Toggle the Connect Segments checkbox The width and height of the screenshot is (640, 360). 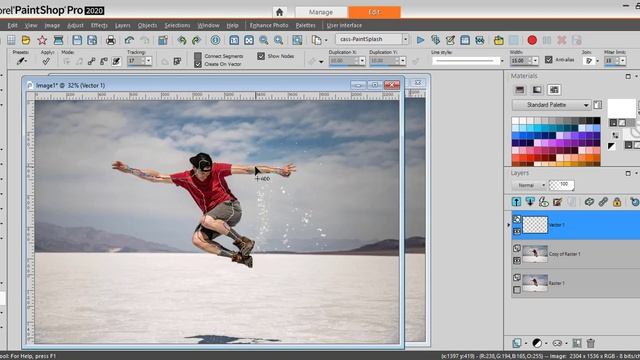[x=198, y=56]
